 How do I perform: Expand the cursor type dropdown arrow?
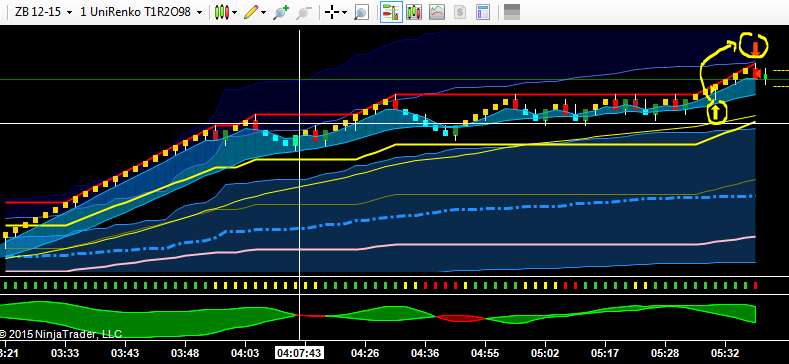344,13
